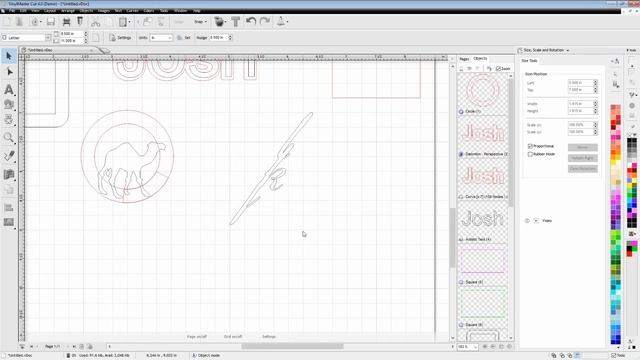Select the Circle object thumbnail in Objects panel
This screenshot has width=640, height=360.
click(x=482, y=91)
